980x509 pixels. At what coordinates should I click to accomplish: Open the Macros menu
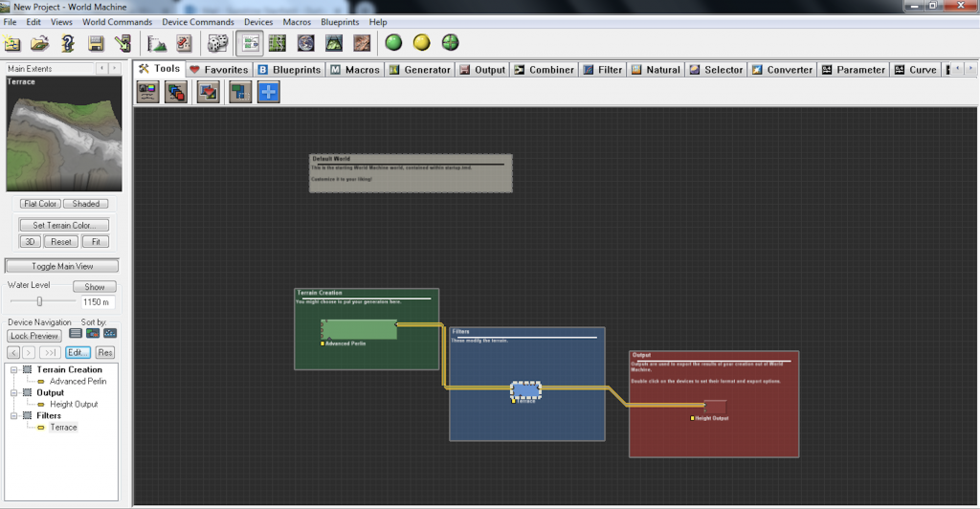297,22
